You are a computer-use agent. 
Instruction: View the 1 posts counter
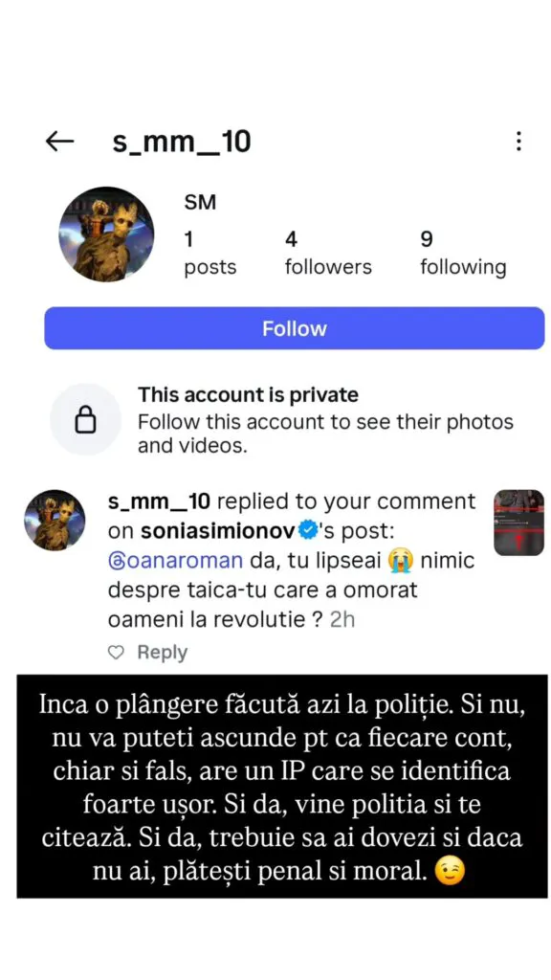pos(209,252)
